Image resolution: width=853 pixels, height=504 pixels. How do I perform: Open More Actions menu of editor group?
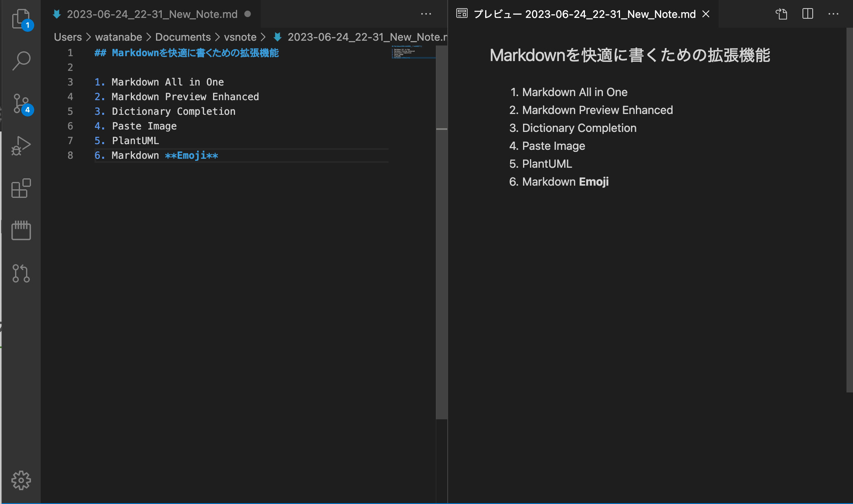(426, 14)
